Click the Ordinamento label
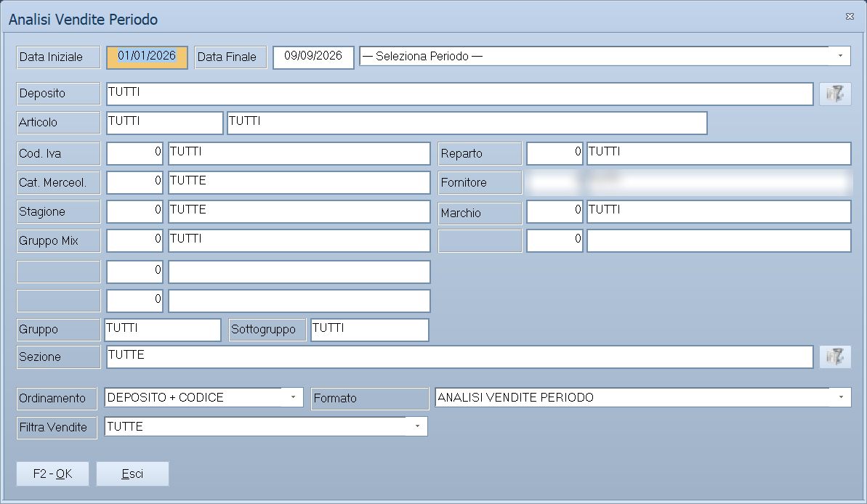867x504 pixels. pyautogui.click(x=57, y=399)
